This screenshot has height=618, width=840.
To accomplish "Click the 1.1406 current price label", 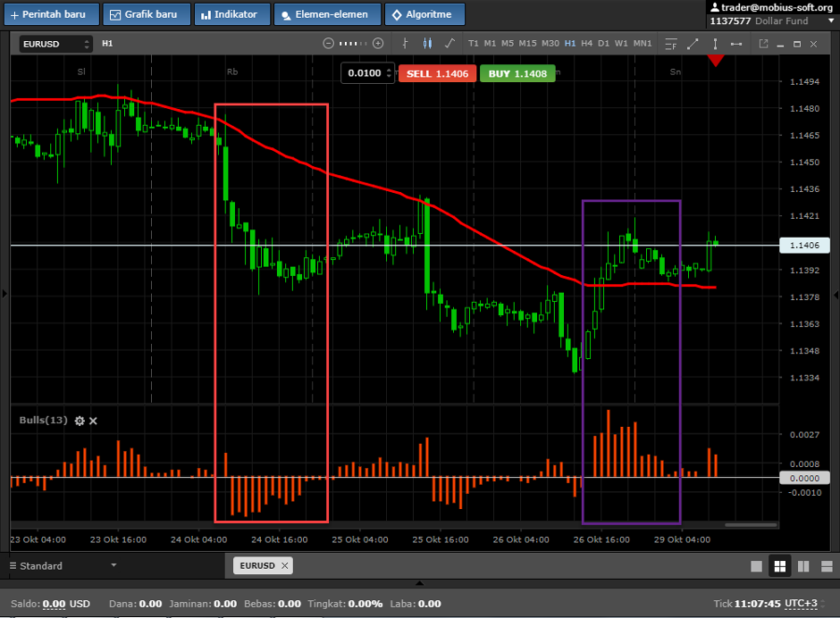I will point(804,246).
